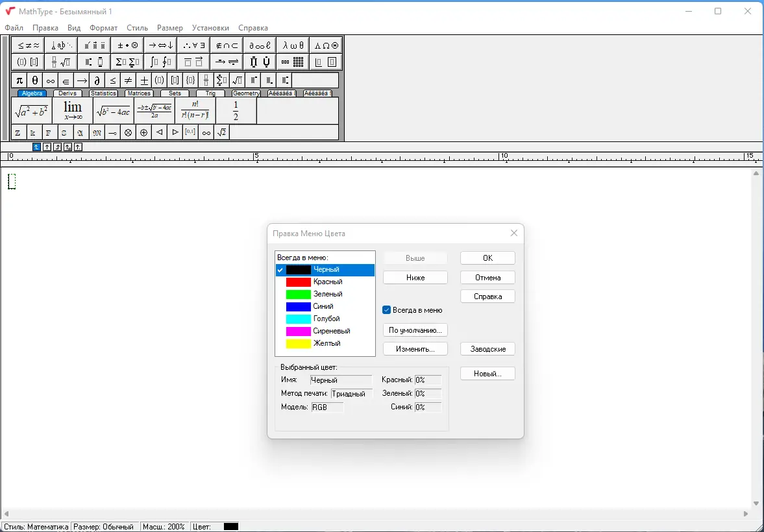Close the "Правка Меню Цвета" dialog
Viewport: 764px width, 532px height.
pyautogui.click(x=513, y=234)
